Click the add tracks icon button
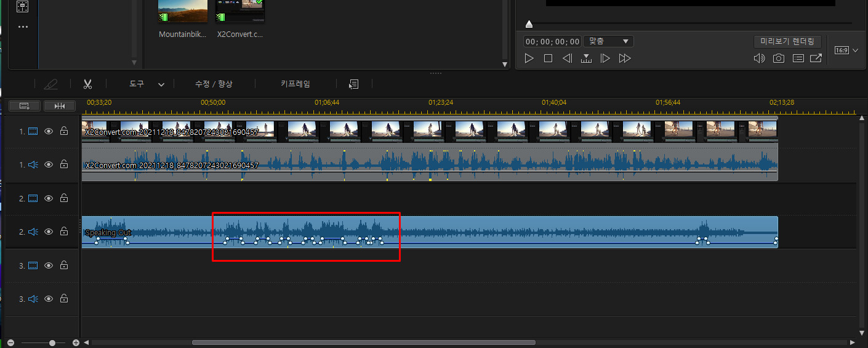Viewport: 868px width, 348px height. [25, 106]
